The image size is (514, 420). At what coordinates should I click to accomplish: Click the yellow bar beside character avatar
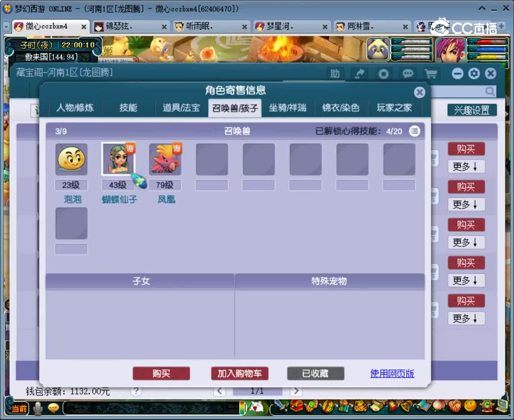487,57
